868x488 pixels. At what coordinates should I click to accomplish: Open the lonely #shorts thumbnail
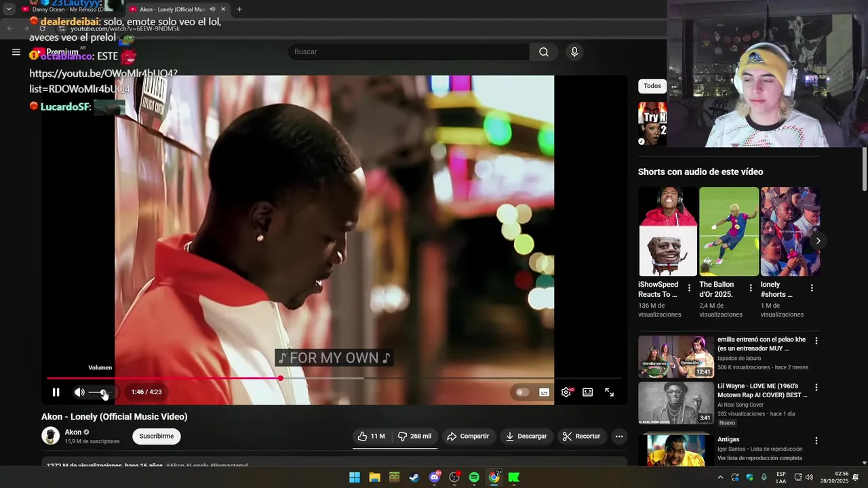pos(790,232)
